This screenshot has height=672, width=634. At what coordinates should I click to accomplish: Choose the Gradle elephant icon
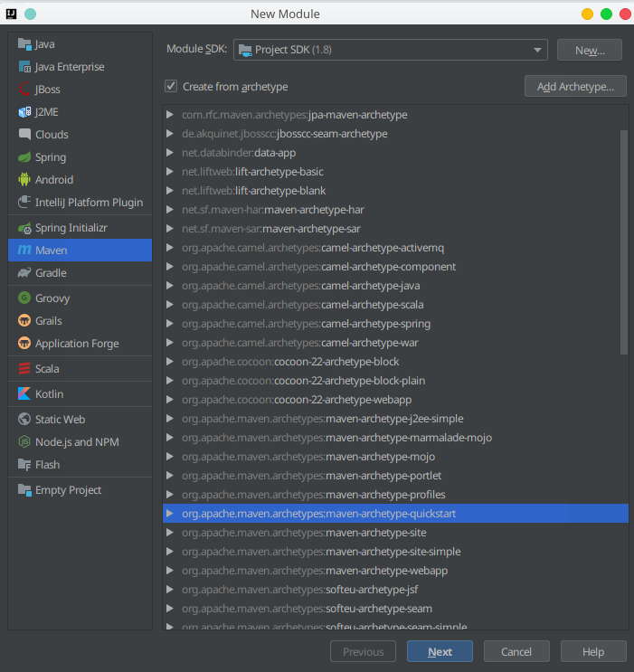pos(24,273)
